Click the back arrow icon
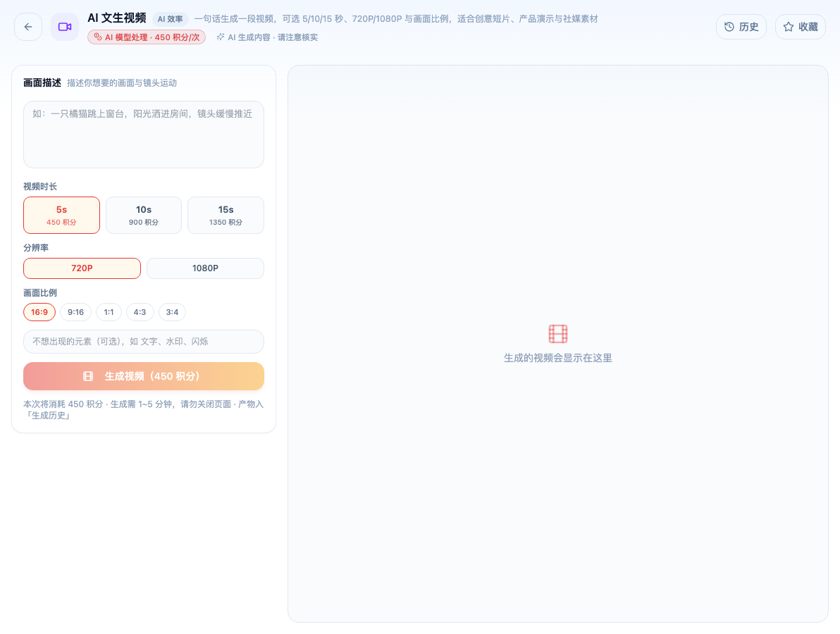 [28, 27]
